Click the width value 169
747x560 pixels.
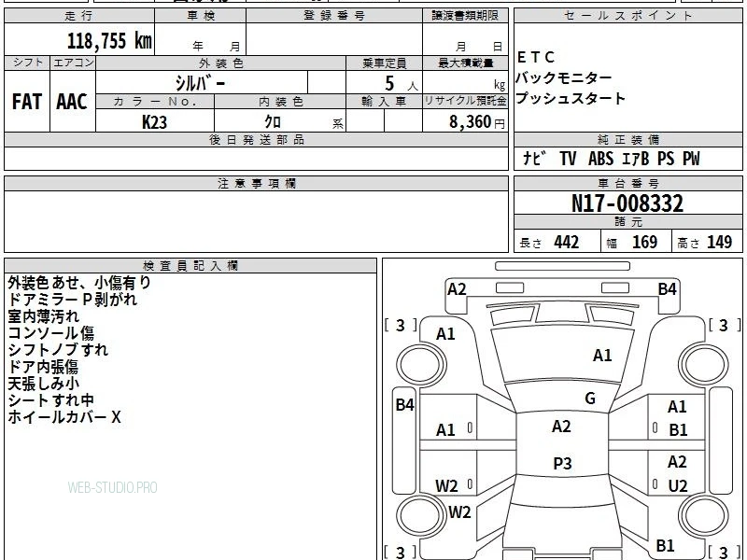[x=644, y=243]
